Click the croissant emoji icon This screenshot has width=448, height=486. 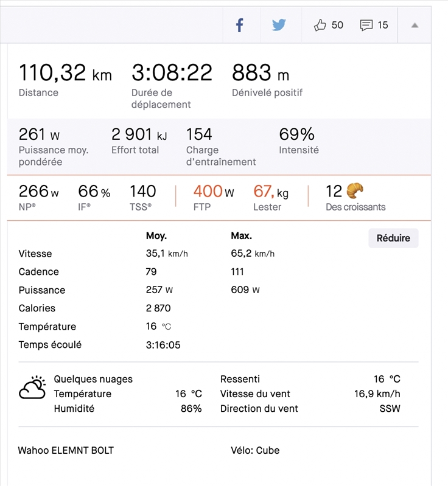pyautogui.click(x=355, y=190)
